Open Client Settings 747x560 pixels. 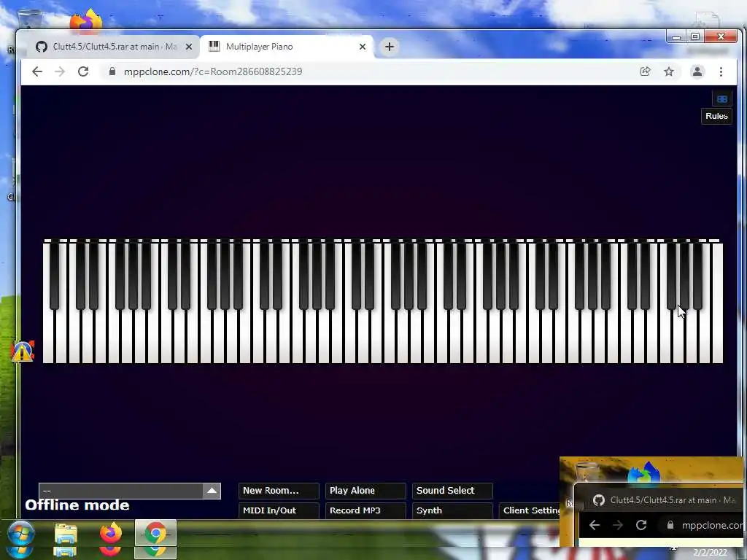tap(530, 510)
